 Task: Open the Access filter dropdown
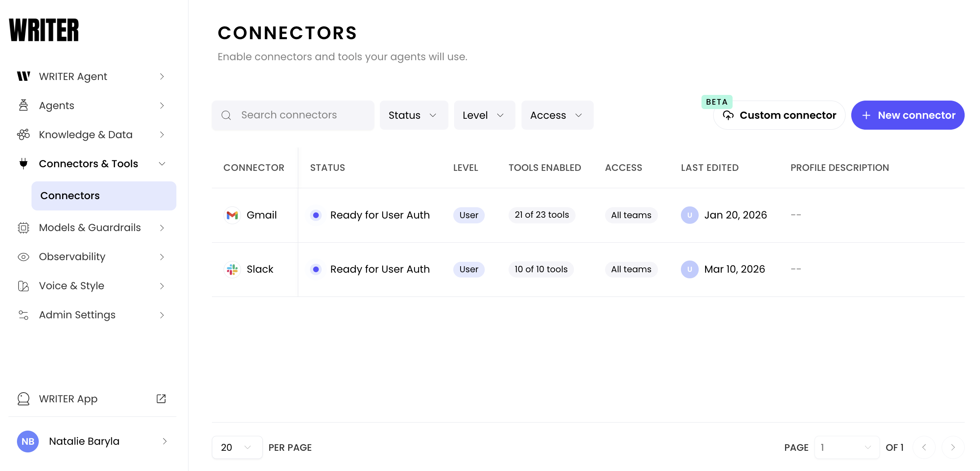pos(557,115)
